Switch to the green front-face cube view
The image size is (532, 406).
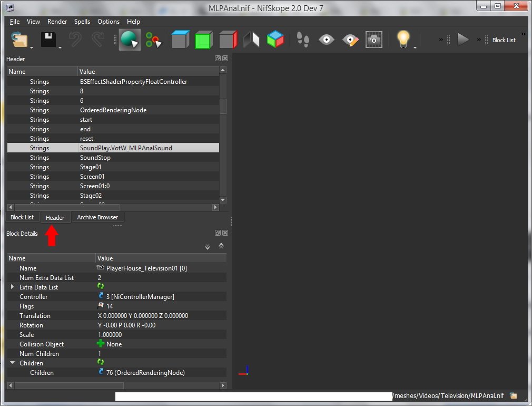[x=203, y=40]
